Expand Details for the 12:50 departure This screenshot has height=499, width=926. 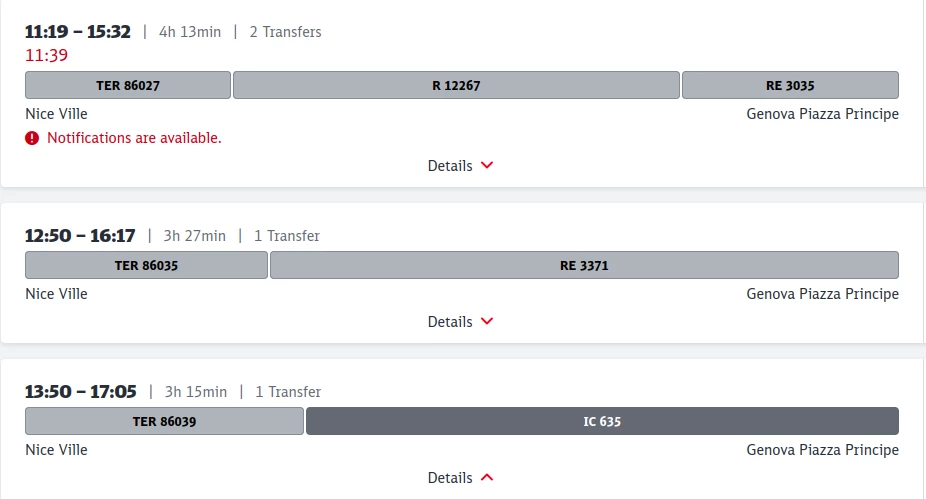[460, 322]
